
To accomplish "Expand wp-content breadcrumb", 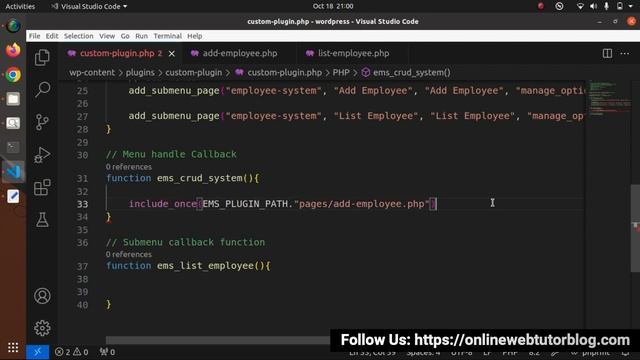I will 92,73.
